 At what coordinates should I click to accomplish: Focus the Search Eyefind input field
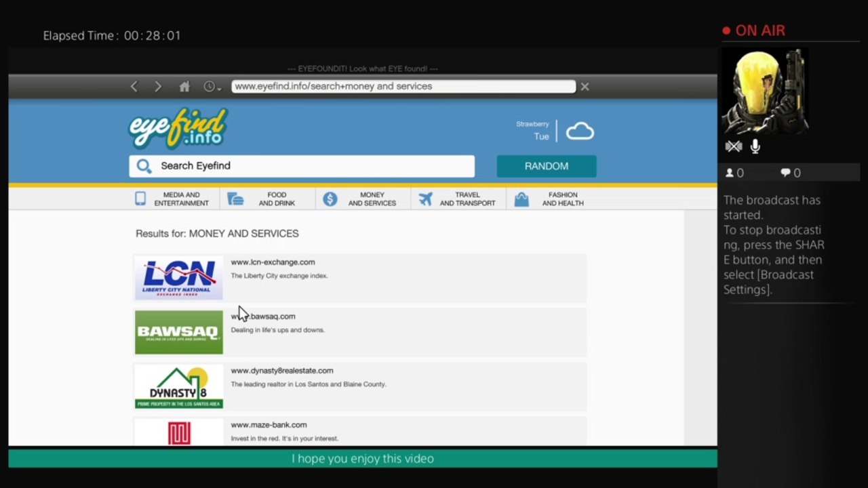point(302,166)
